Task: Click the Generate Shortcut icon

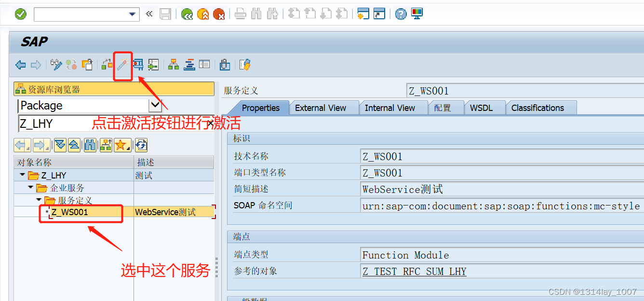Action: click(x=379, y=14)
